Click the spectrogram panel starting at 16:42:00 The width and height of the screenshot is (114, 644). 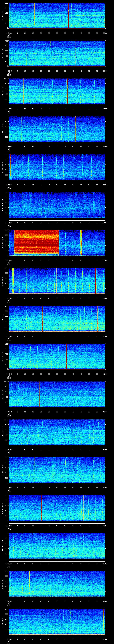[x=57, y=432]
